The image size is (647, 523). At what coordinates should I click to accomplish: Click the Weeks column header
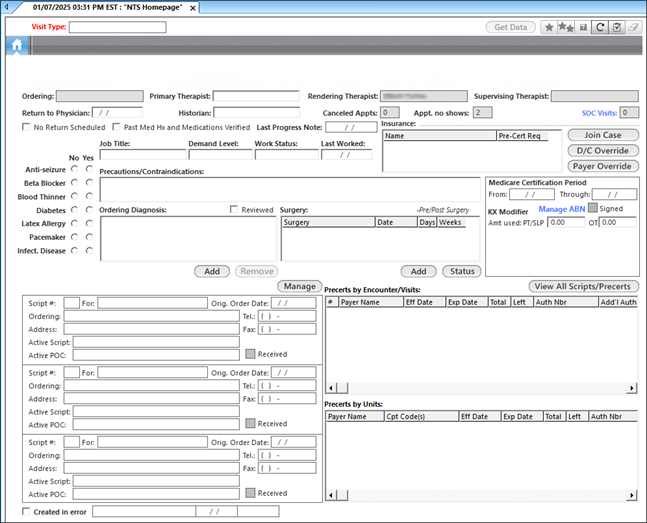[x=451, y=222]
